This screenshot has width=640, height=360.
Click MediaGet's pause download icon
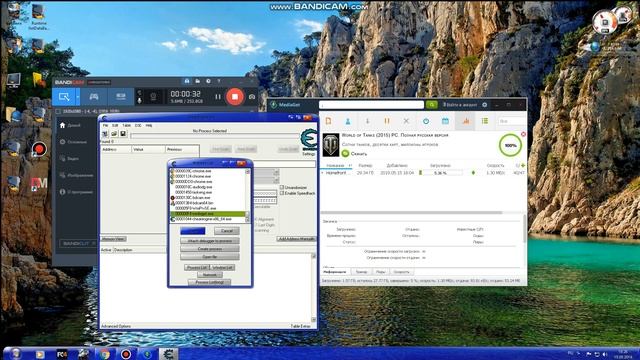click(x=387, y=121)
